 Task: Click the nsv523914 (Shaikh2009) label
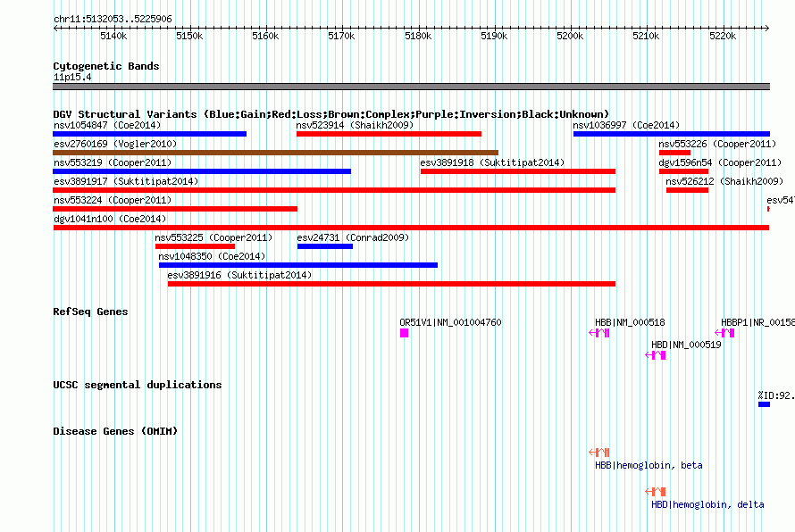355,125
